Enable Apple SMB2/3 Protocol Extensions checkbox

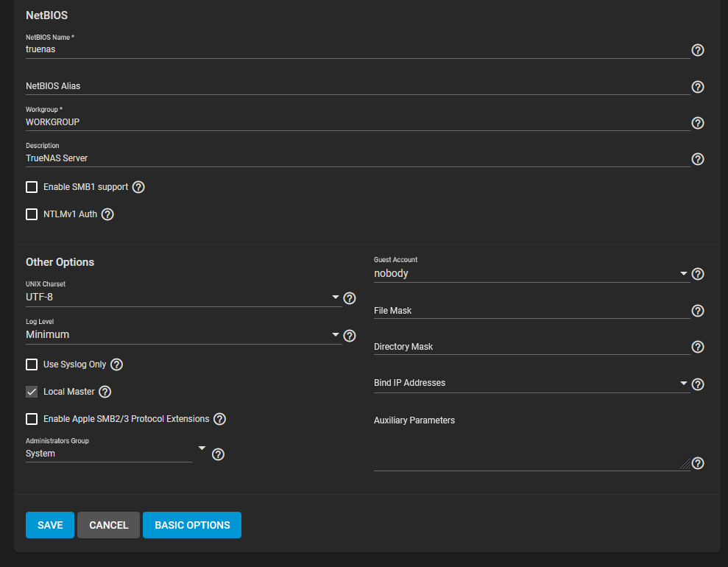point(32,419)
